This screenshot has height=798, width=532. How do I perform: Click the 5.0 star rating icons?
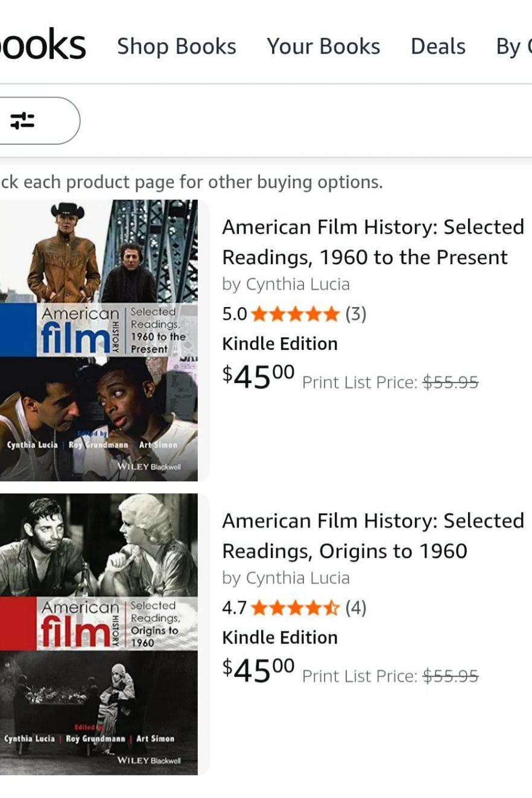(x=295, y=314)
